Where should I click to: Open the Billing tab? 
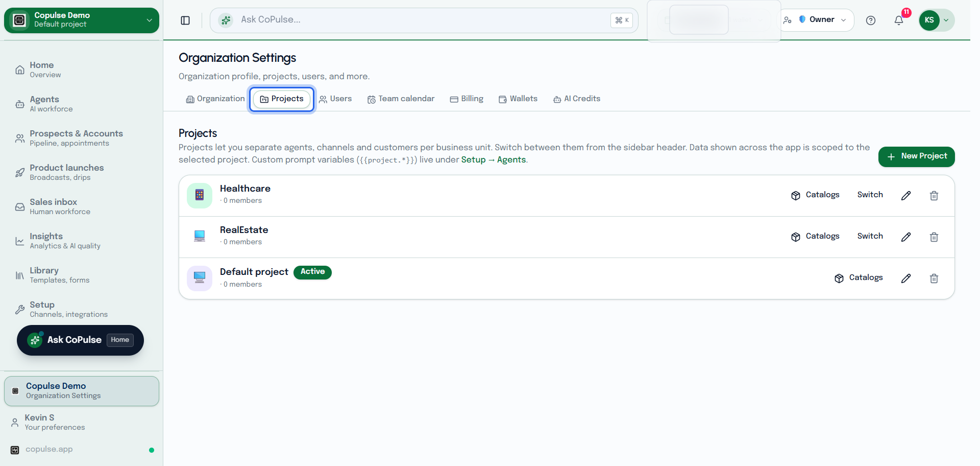pos(467,99)
